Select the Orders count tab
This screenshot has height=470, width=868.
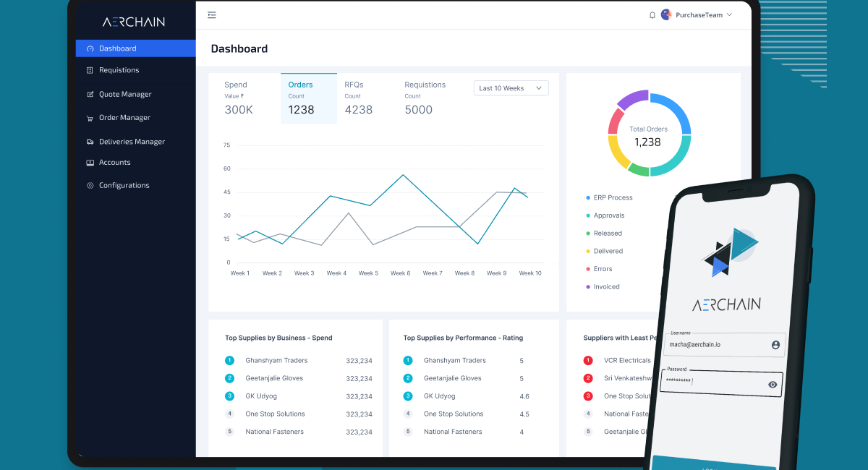(308, 98)
